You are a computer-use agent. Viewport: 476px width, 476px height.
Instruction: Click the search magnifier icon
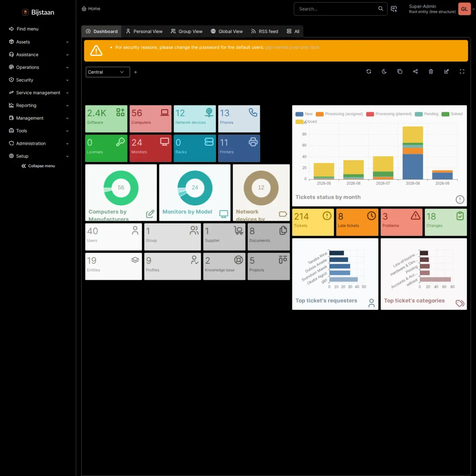point(381,9)
